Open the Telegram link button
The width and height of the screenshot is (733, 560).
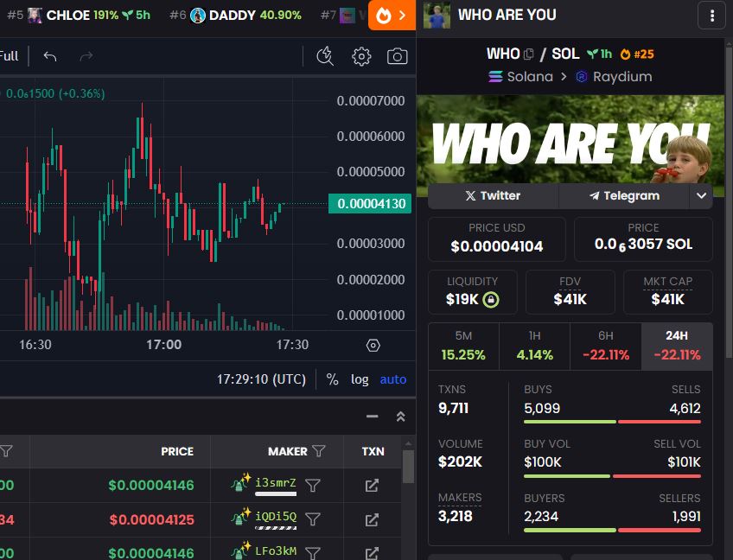click(624, 196)
